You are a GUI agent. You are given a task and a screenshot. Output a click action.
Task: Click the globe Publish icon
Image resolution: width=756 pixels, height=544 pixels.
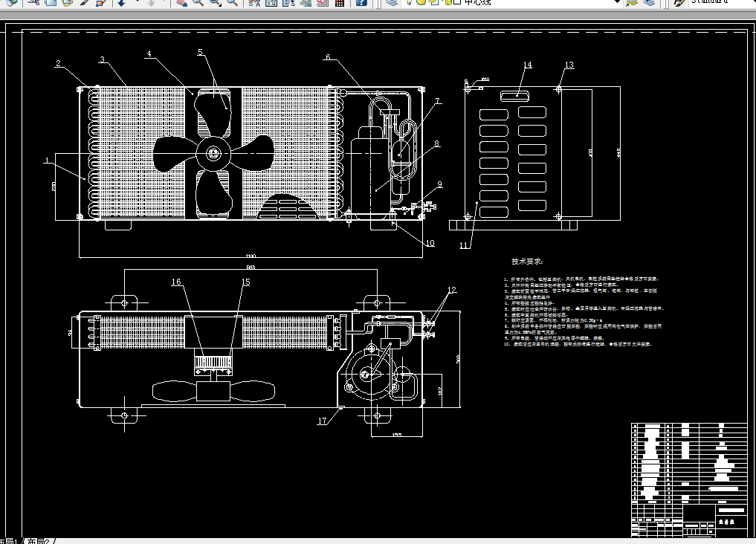coord(12,2)
